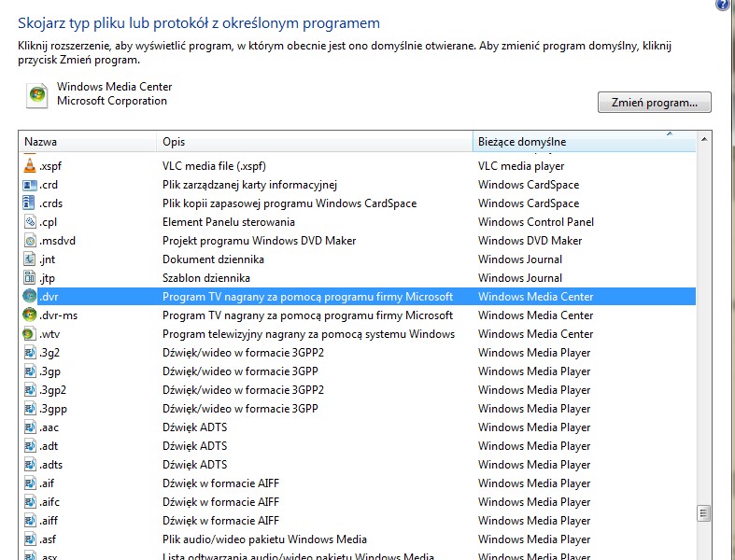Image resolution: width=735 pixels, height=560 pixels.
Task: Click 'Windows Journal' cell in .jnt row
Action: pos(520,259)
